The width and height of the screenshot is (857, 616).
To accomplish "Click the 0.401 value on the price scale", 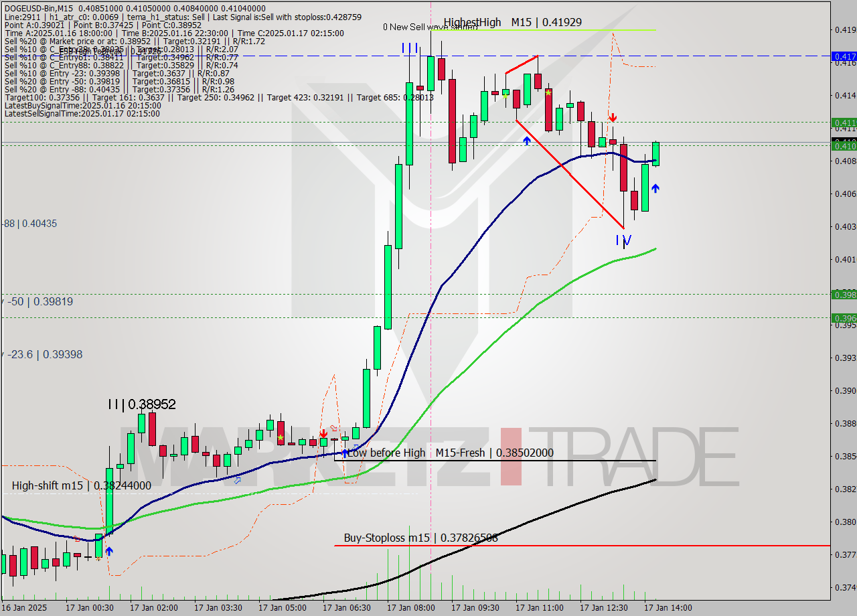I will 845,259.
